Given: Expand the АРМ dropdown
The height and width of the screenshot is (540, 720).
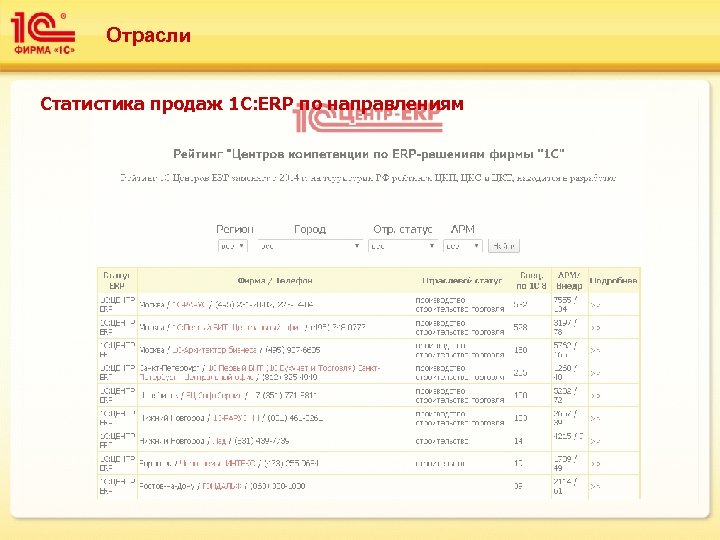Looking at the screenshot, I should [x=462, y=246].
